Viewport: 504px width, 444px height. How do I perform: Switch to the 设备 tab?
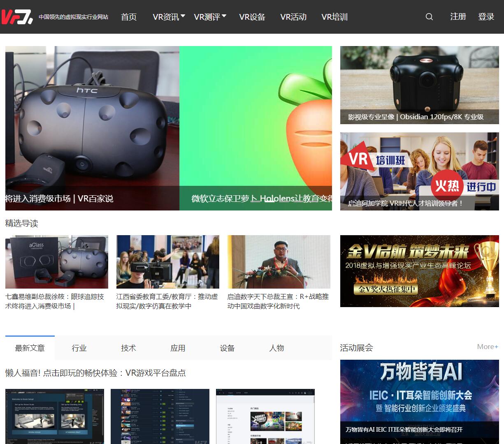coord(228,348)
